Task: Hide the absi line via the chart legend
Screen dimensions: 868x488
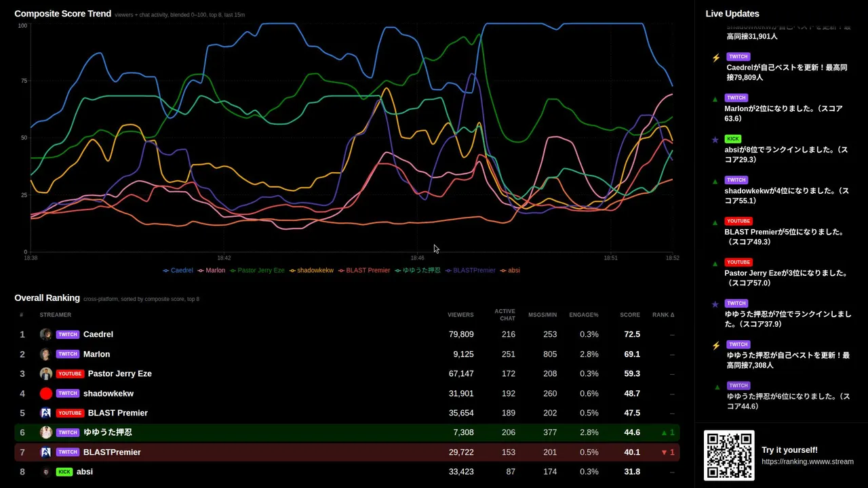Action: point(510,270)
